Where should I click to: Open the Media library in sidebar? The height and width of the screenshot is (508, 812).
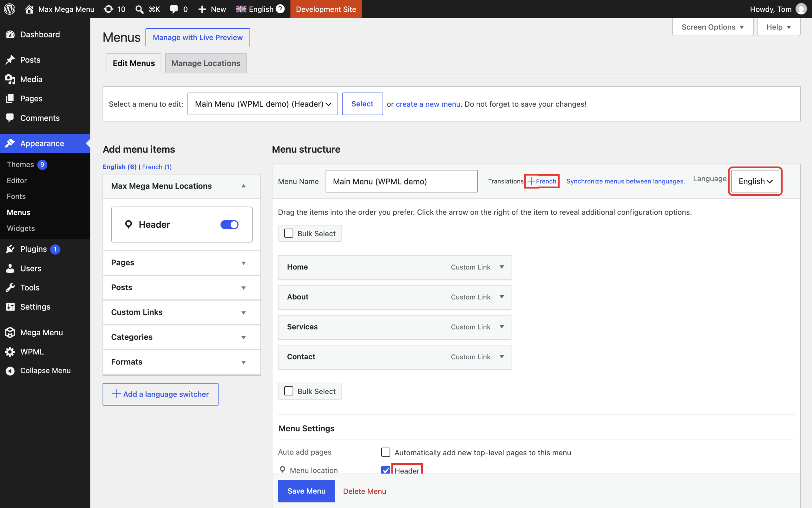click(x=45, y=79)
